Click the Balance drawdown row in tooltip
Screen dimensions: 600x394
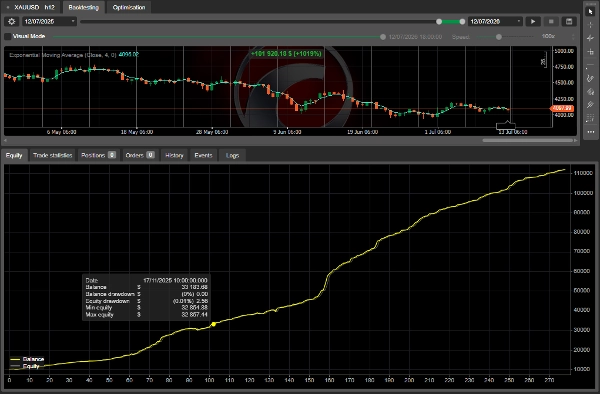147,294
